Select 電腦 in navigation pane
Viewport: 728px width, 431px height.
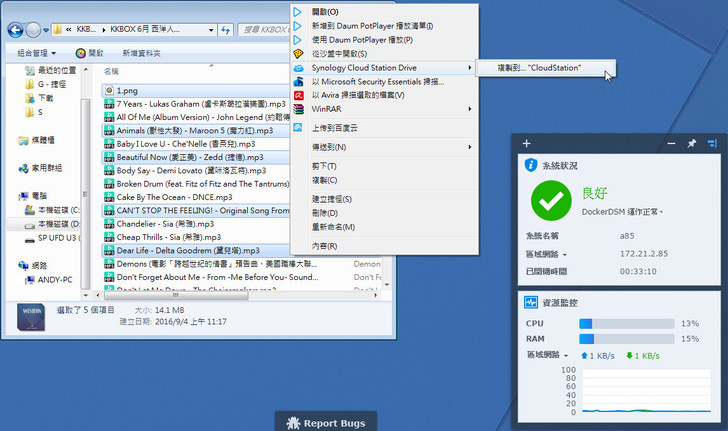[32, 196]
